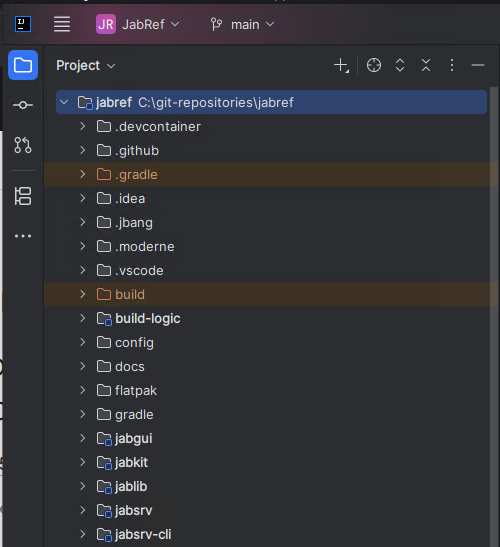Expand the config folder
Image resolution: width=500 pixels, height=547 pixels.
pos(83,342)
